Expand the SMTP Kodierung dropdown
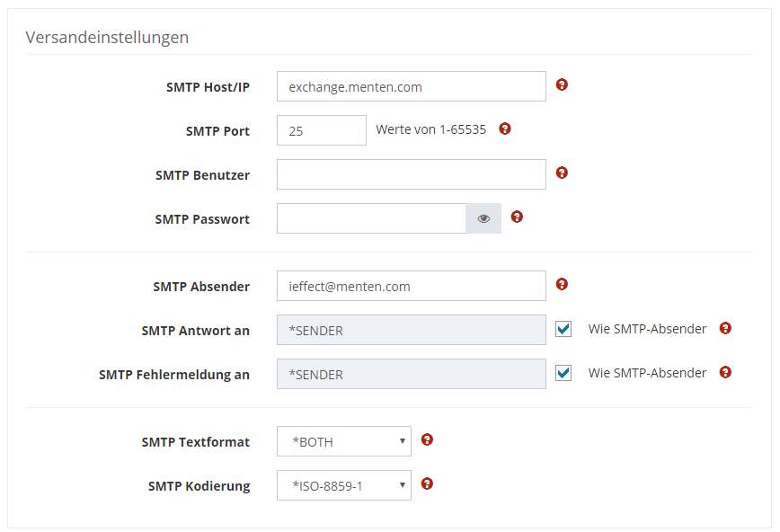The image size is (780, 532). pyautogui.click(x=343, y=485)
